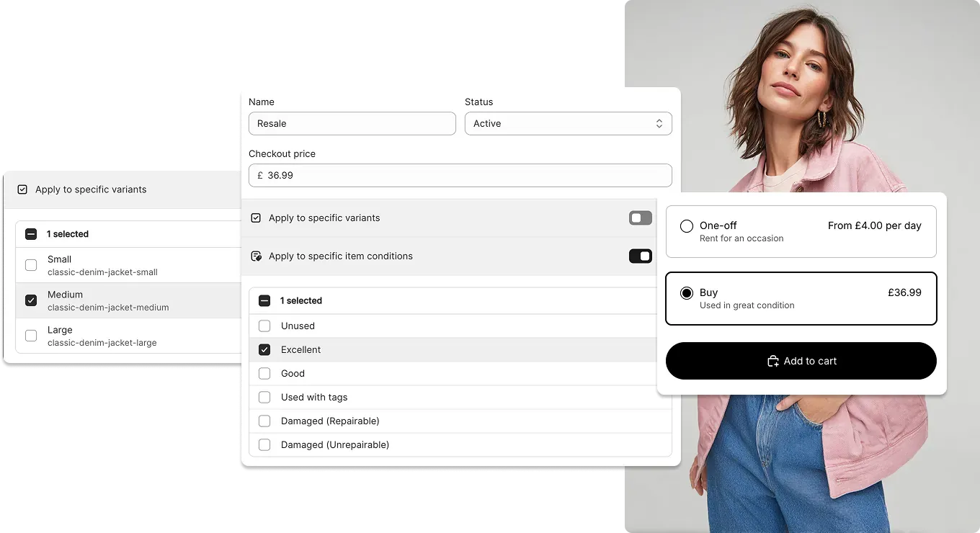980x533 pixels.
Task: Check the Good condition checkbox
Action: [264, 373]
